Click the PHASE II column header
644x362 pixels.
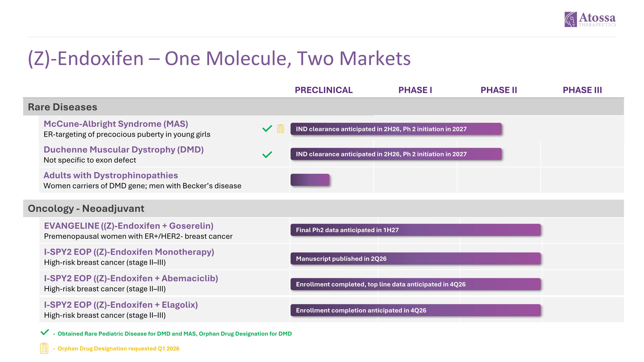click(x=499, y=90)
